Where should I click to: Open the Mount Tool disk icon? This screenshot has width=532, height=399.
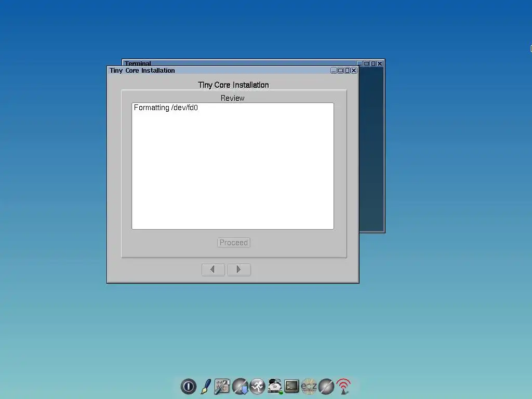click(275, 387)
